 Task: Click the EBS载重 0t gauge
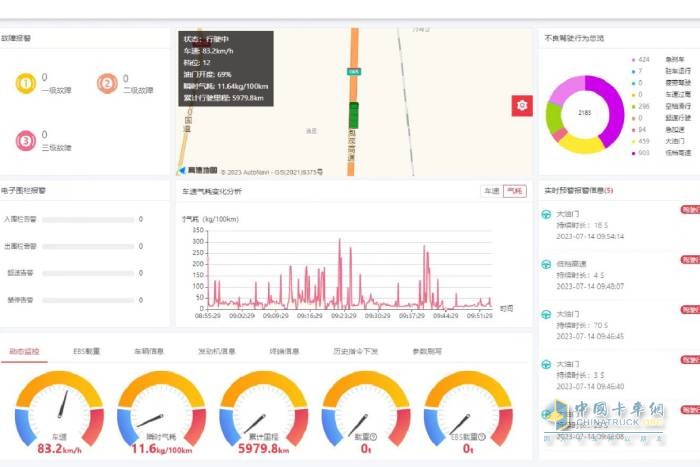tap(468, 411)
